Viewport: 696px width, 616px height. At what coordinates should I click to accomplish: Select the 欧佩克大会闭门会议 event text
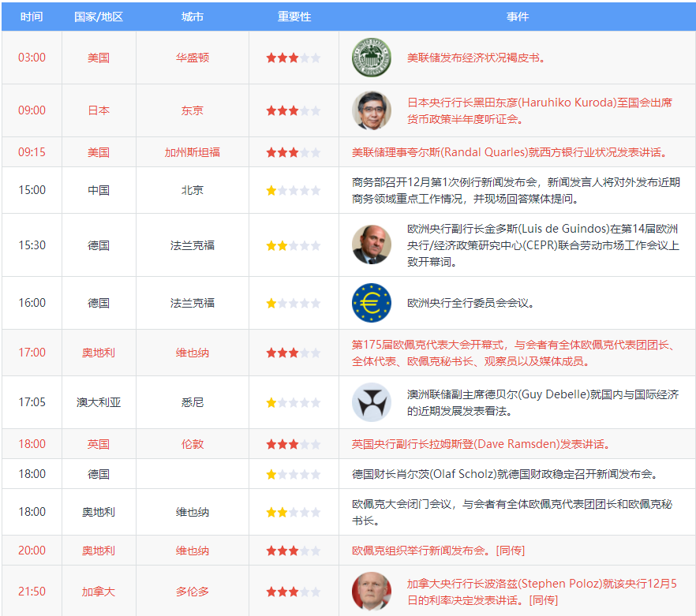coord(512,512)
